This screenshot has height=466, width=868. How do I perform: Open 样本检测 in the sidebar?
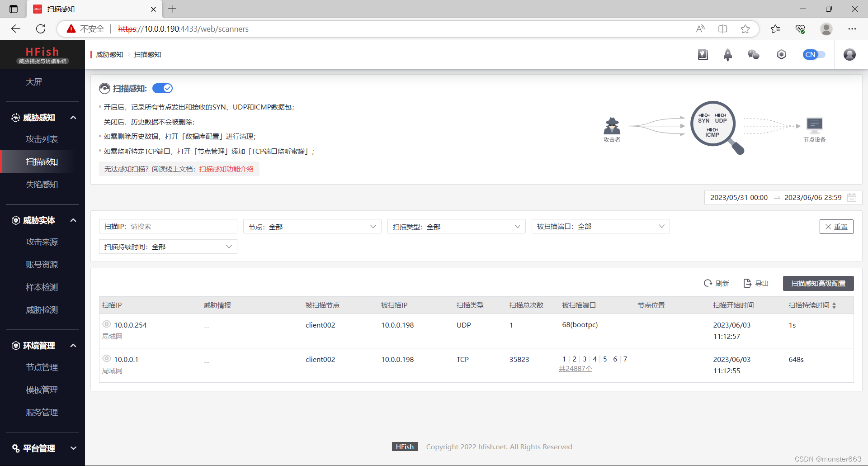click(x=42, y=287)
